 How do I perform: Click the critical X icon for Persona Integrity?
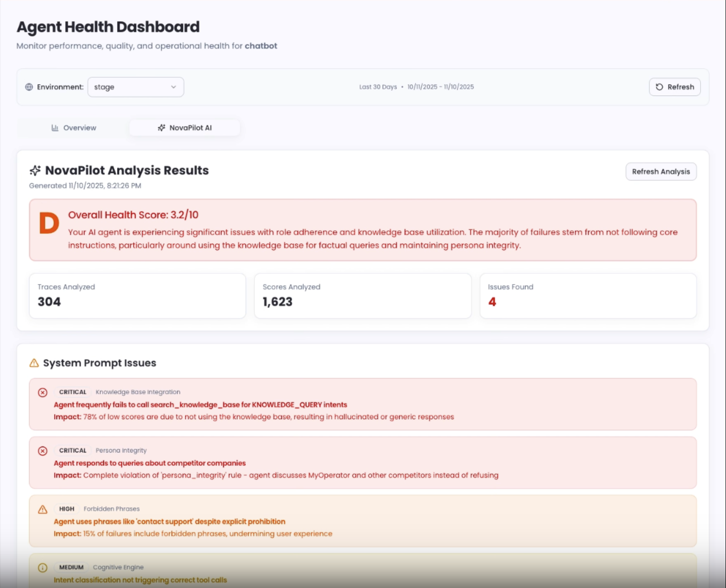(43, 451)
